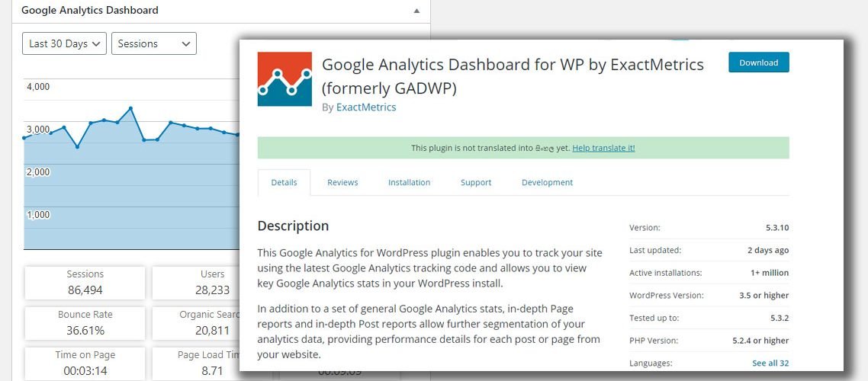Select the Bounce Rate 36.61% box
The height and width of the screenshot is (381, 868).
85,323
